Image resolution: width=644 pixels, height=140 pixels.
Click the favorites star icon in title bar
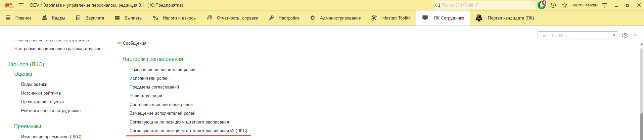click(564, 5)
